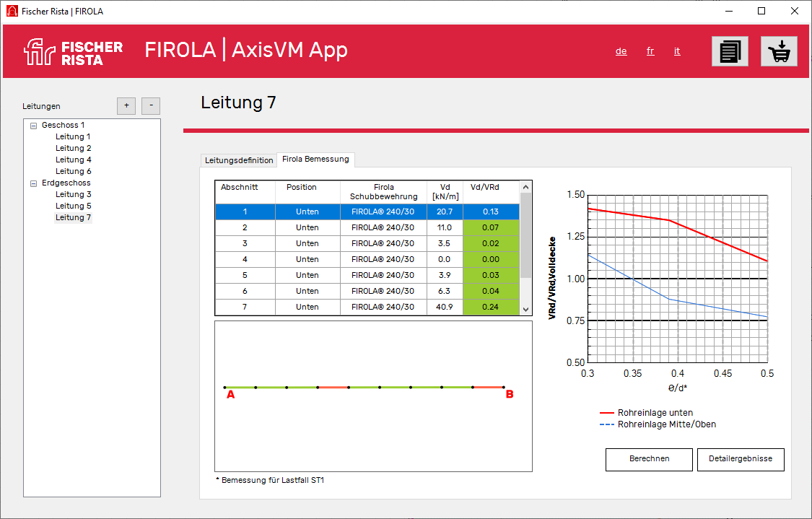Select Leitung 3 under Erdgeschoss
The height and width of the screenshot is (519, 812).
(x=72, y=193)
